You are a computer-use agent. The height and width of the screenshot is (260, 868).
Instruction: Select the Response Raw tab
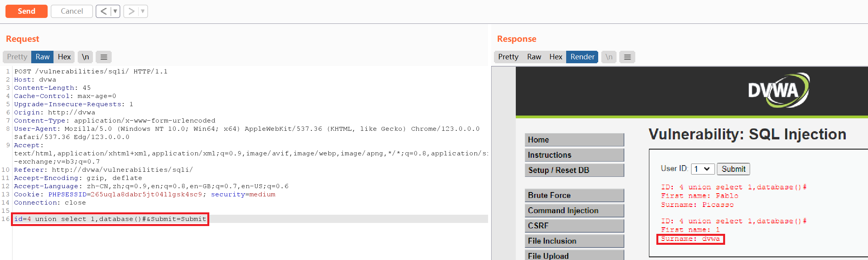pyautogui.click(x=534, y=57)
